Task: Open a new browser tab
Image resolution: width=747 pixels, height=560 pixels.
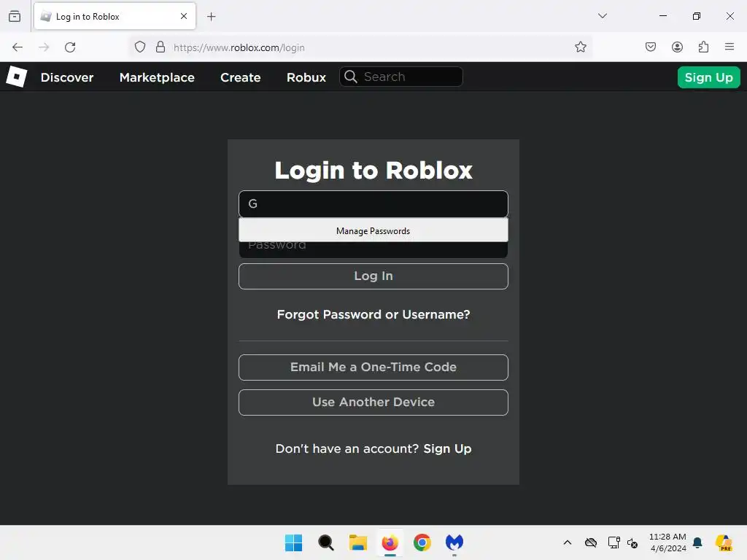Action: pos(212,17)
